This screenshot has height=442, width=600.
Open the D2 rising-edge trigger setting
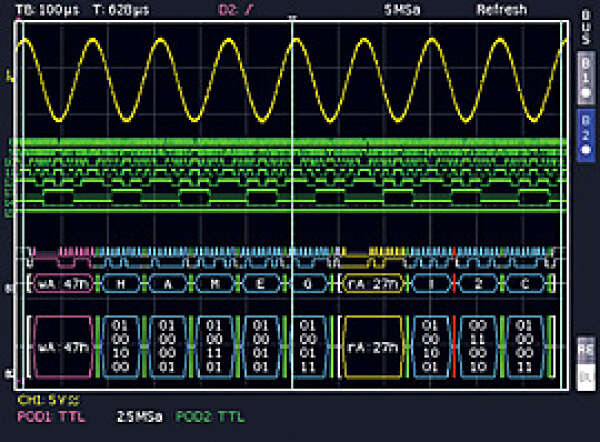click(x=236, y=9)
